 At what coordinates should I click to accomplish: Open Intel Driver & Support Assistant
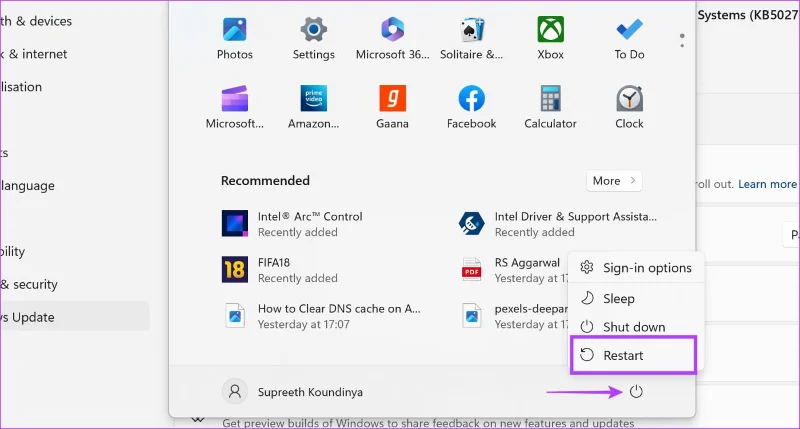tap(558, 224)
